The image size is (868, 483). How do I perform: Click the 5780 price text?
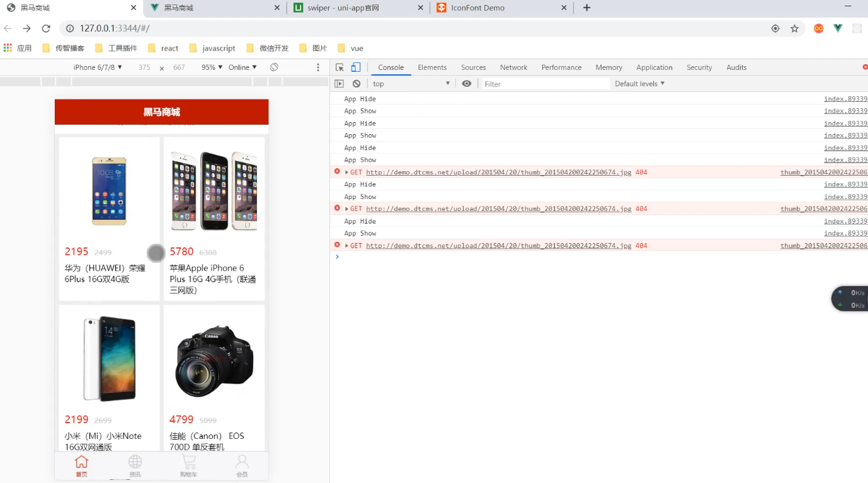181,252
